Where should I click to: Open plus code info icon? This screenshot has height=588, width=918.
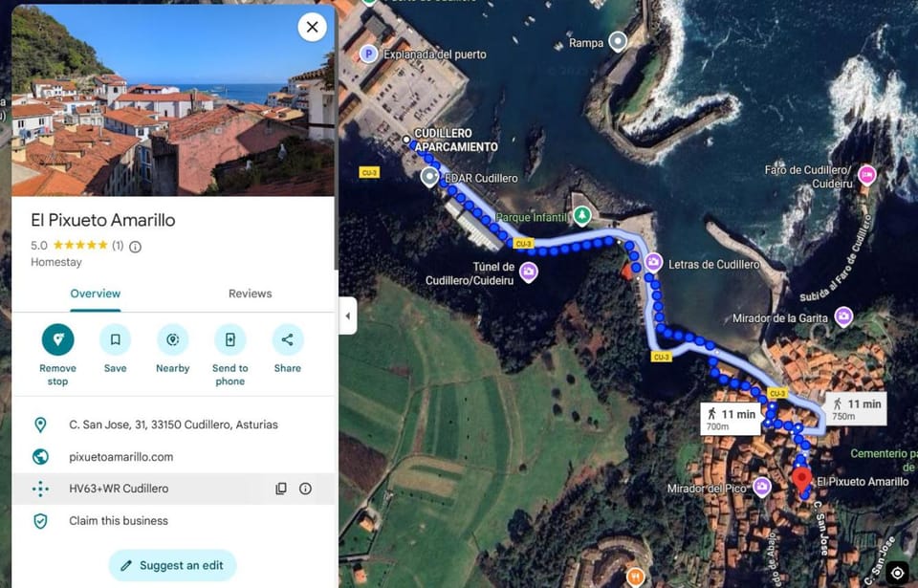[306, 489]
